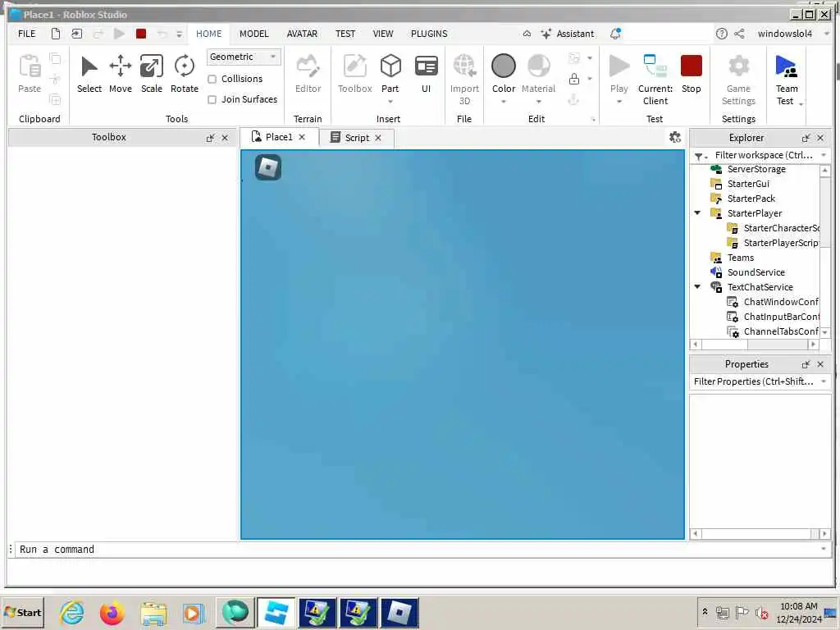Open the Color dropdown arrow
The image size is (840, 630).
[x=504, y=101]
